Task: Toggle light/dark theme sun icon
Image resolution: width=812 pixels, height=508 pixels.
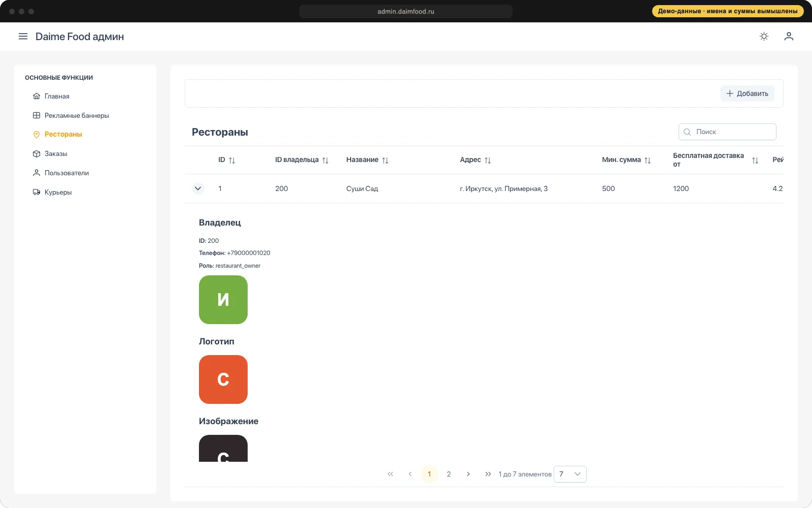Action: click(764, 37)
